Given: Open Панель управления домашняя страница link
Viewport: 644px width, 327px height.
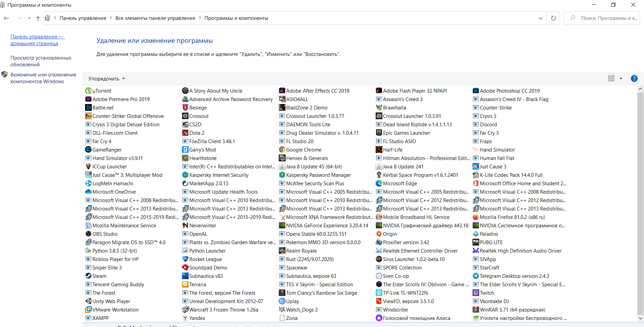Looking at the screenshot, I should click(37, 40).
